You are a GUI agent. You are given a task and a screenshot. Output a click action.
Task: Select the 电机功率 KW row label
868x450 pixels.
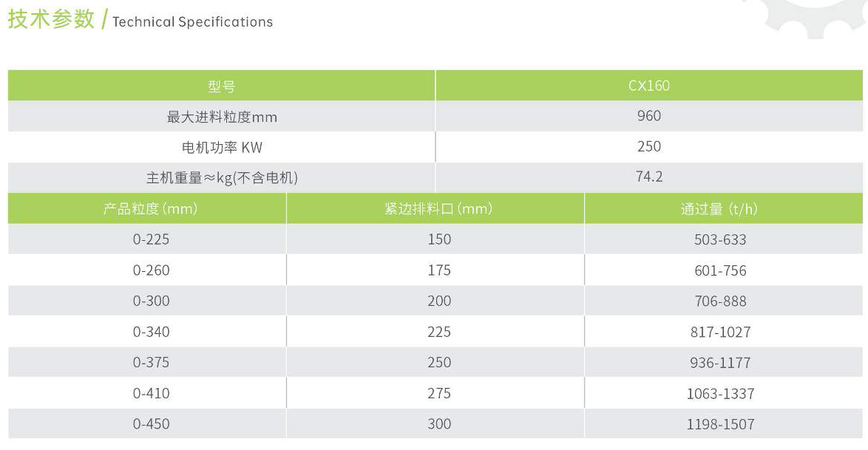coord(221,147)
